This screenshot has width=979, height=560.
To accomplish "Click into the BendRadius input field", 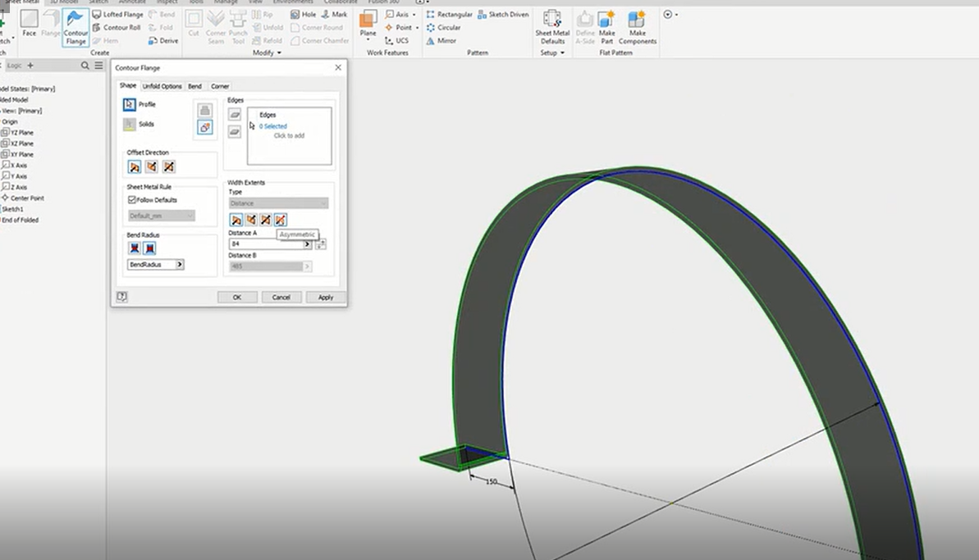I will tap(152, 264).
